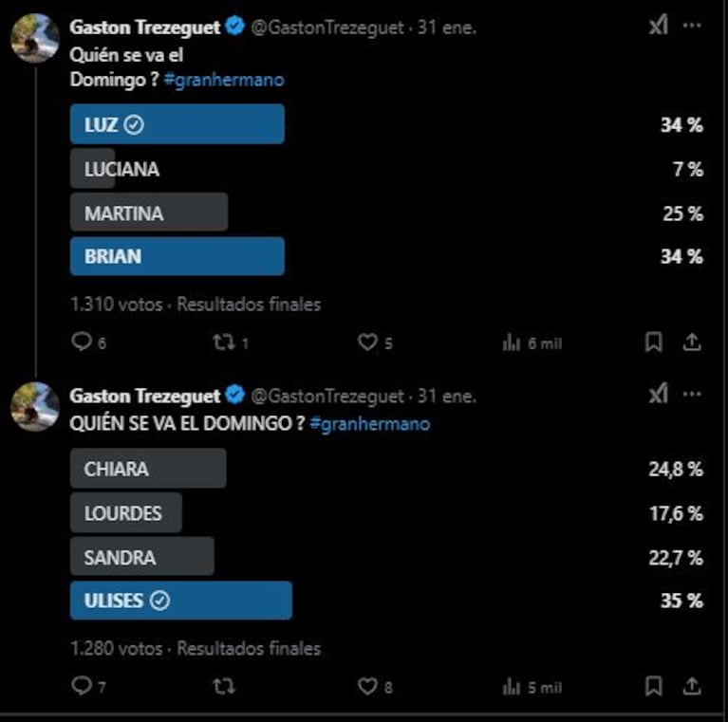
Task: Click the Grok icon on the second tweet
Action: point(659,394)
